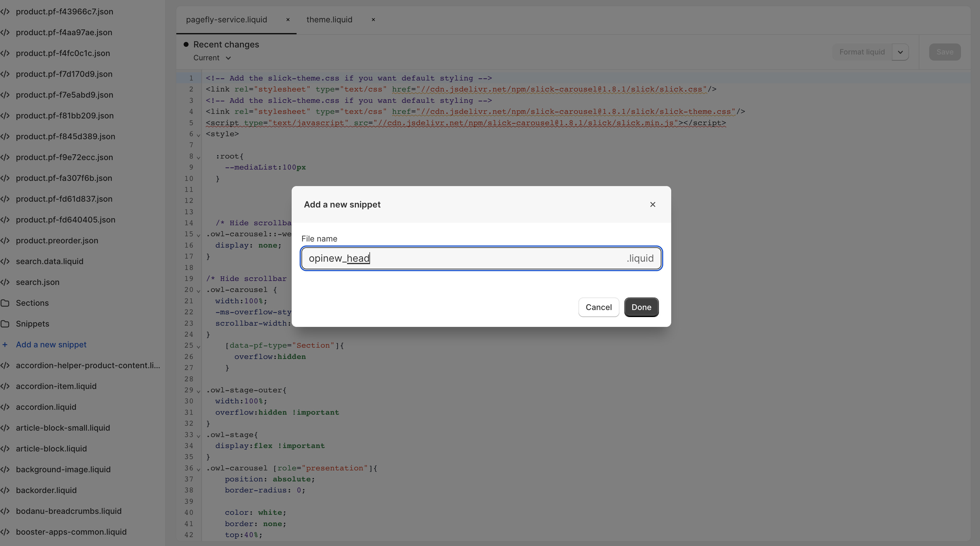Close the pagefly-service.liquid tab
Viewport: 980px width, 546px height.
288,19
